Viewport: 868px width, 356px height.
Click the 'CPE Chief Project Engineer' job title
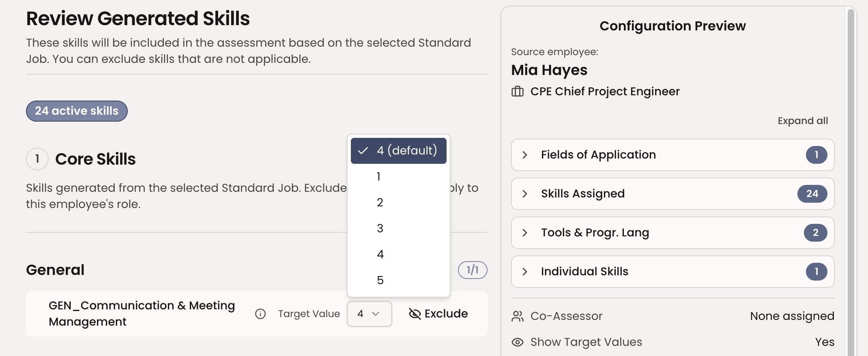point(605,92)
